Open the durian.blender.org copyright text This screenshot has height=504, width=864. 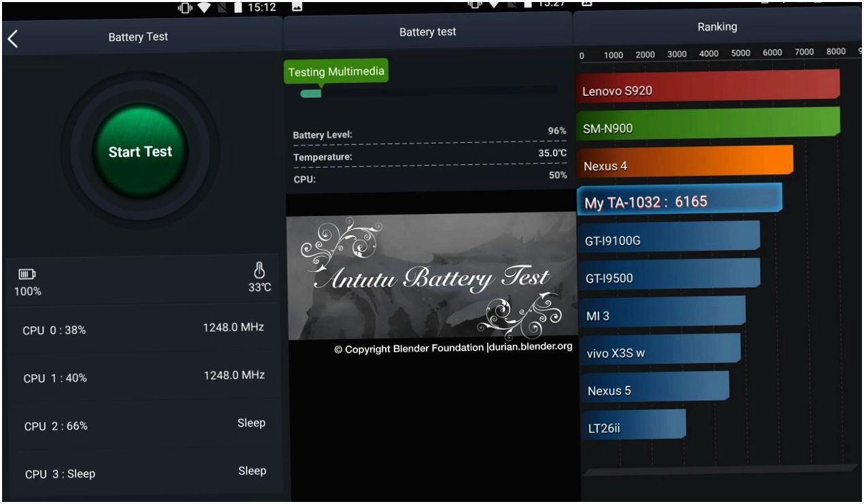[x=453, y=348]
